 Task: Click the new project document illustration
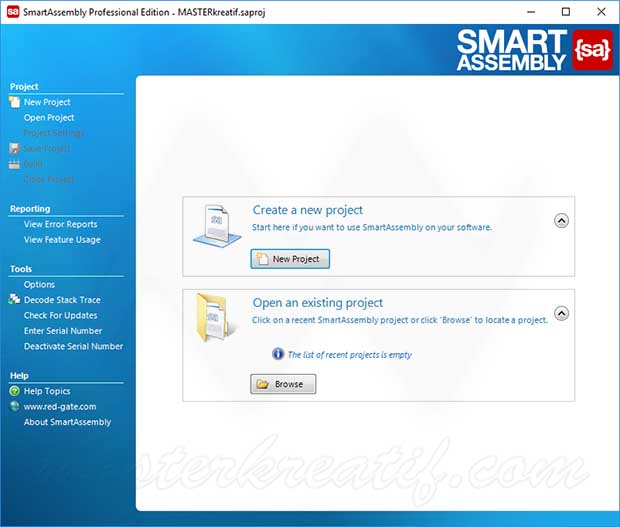pyautogui.click(x=217, y=226)
